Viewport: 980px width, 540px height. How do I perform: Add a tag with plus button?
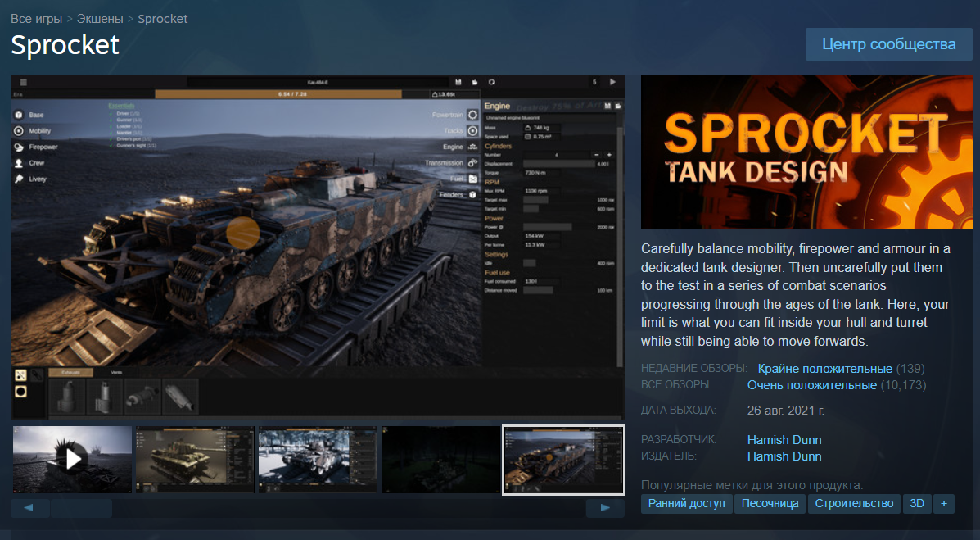[x=944, y=504]
